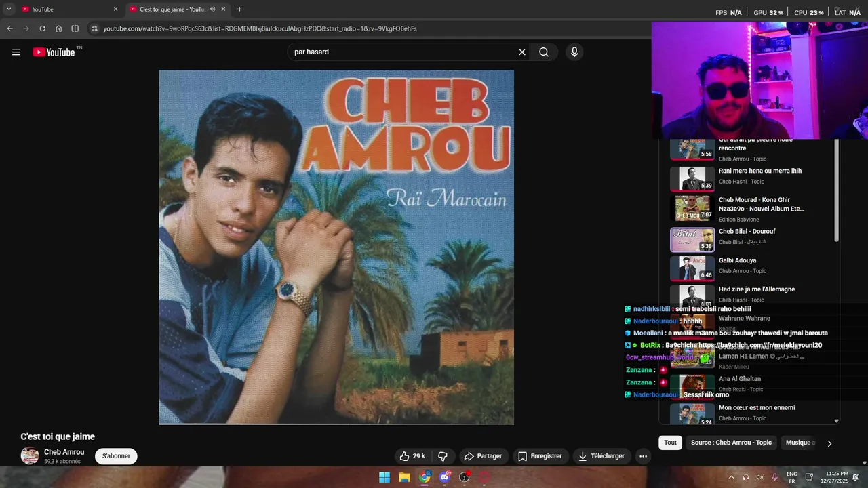Image resolution: width=868 pixels, height=488 pixels.
Task: Select 'Source : Cheb Amrou - Topic' chip
Action: pyautogui.click(x=731, y=443)
